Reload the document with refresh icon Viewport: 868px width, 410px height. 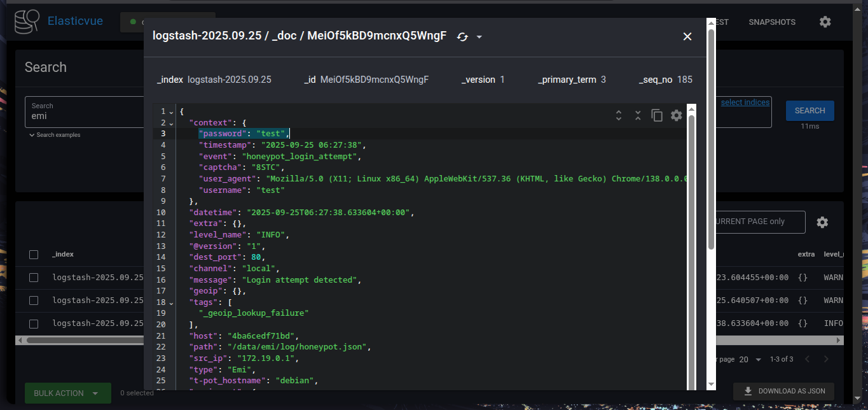tap(462, 37)
